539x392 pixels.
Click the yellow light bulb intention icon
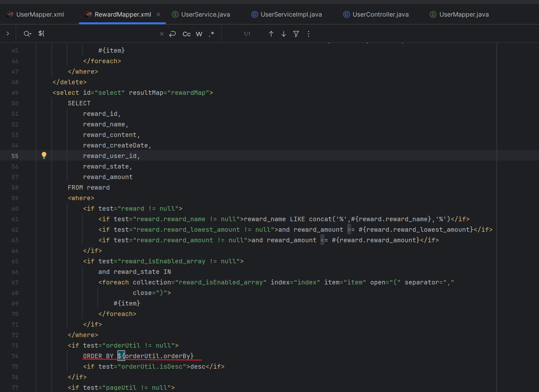tap(44, 155)
